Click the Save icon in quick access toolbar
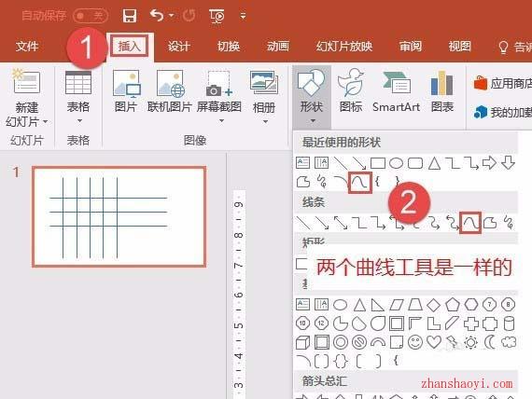532x399 pixels. point(130,16)
